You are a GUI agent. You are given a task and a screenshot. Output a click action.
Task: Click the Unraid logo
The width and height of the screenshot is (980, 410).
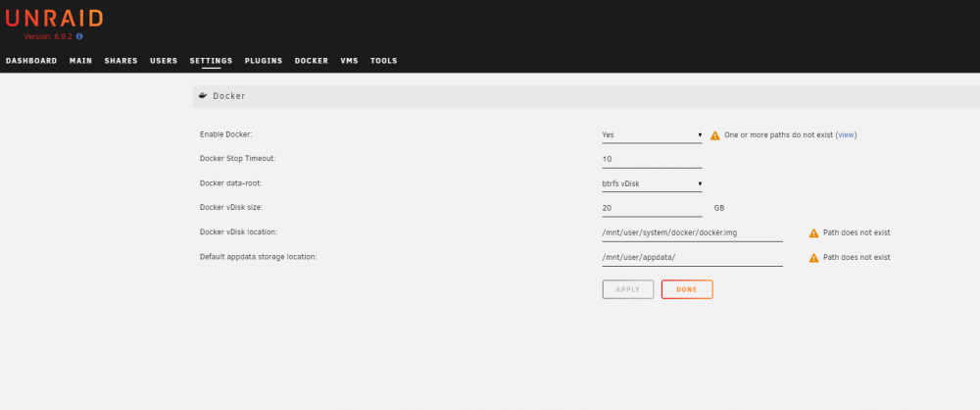[54, 19]
